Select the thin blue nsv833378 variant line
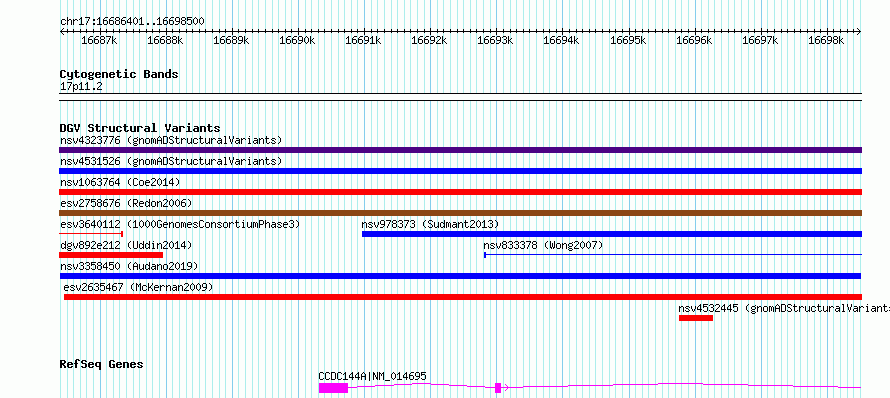The height and width of the screenshot is (398, 890). click(673, 255)
